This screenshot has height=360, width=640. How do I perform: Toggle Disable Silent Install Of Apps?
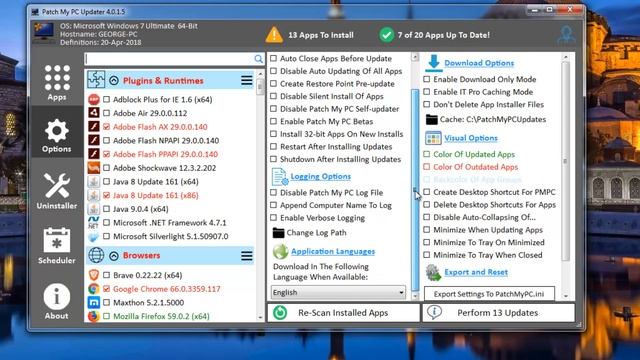coord(273,96)
